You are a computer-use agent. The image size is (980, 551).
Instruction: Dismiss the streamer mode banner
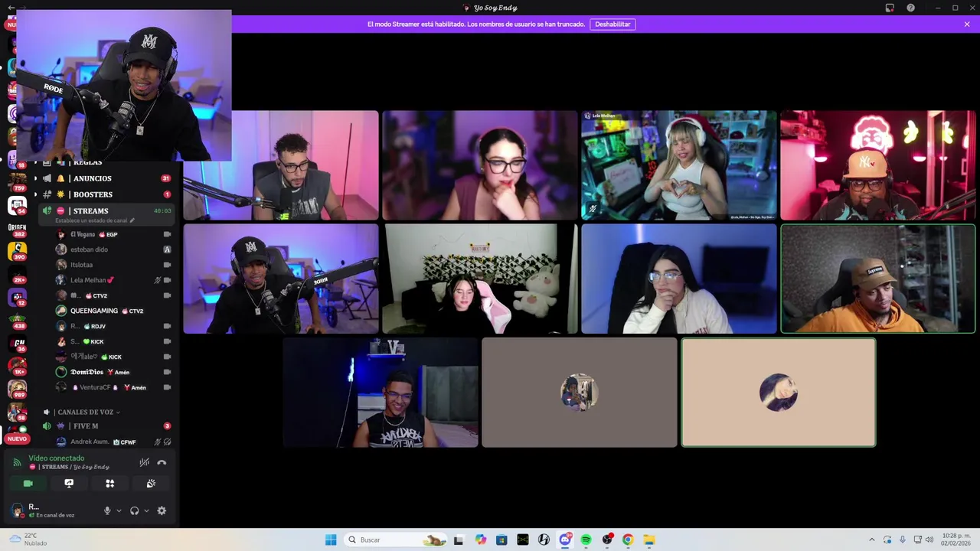coord(967,24)
